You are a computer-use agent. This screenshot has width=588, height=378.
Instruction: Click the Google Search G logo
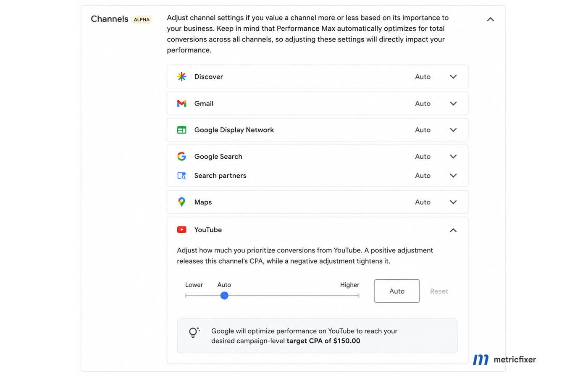(182, 156)
